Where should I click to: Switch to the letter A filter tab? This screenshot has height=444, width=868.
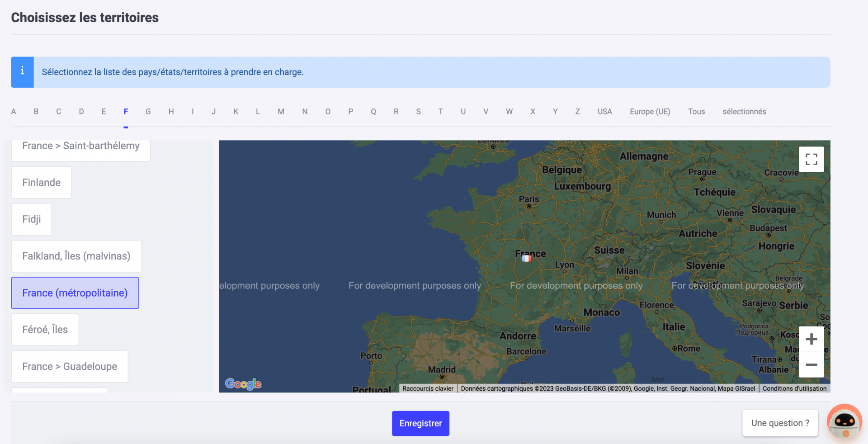pyautogui.click(x=14, y=111)
